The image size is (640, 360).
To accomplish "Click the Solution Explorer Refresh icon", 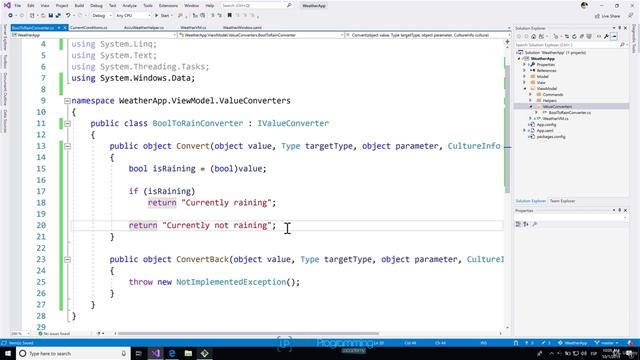I will (574, 36).
